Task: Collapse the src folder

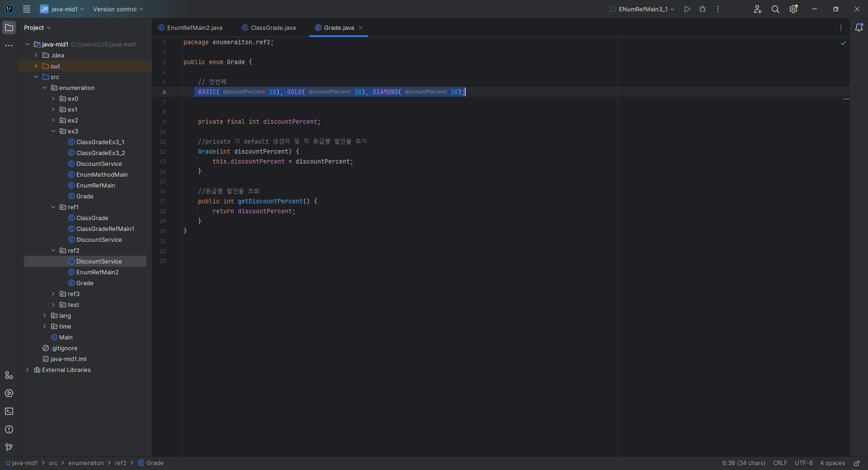Action: coord(36,77)
